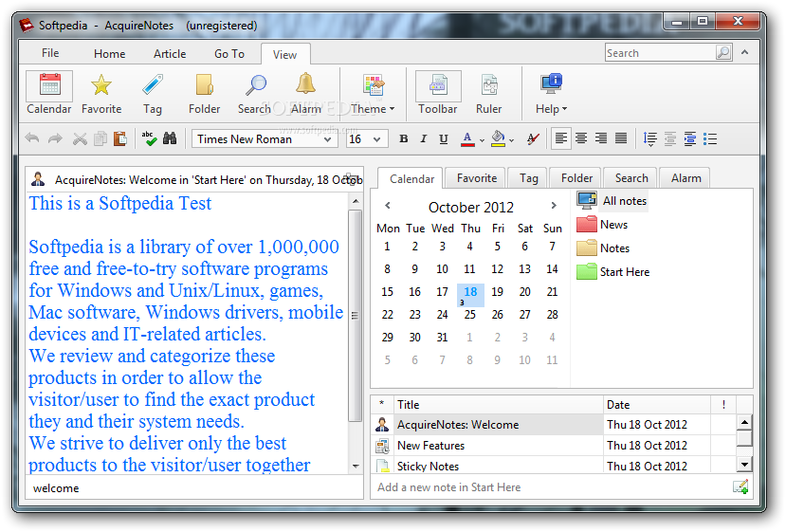Switch to the Go To ribbon tab

229,54
